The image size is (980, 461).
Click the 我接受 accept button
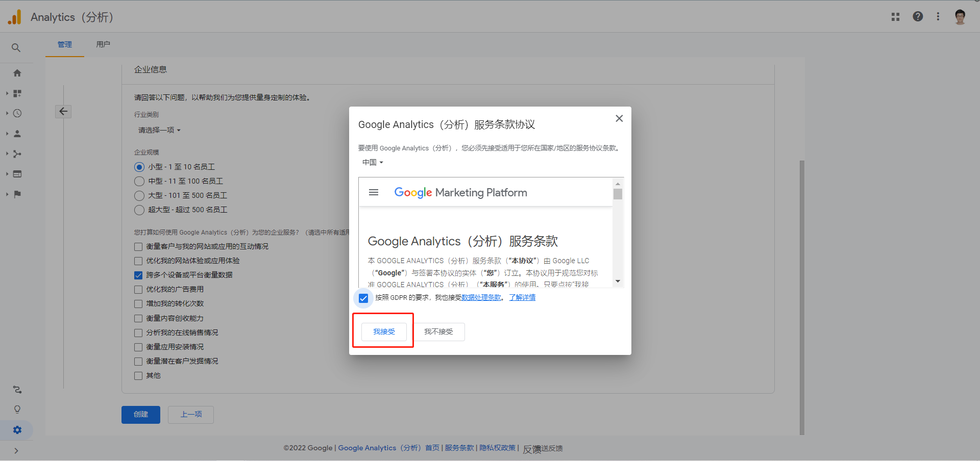pyautogui.click(x=384, y=331)
